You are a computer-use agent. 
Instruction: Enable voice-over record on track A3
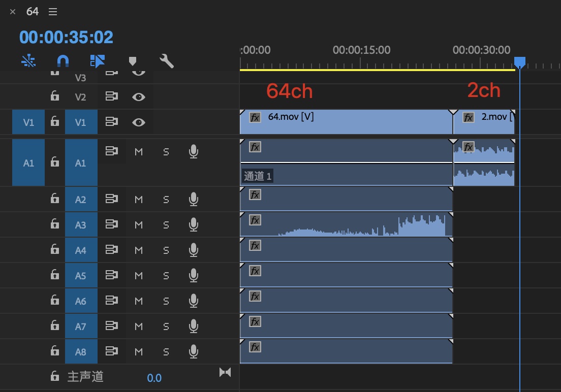tap(193, 224)
